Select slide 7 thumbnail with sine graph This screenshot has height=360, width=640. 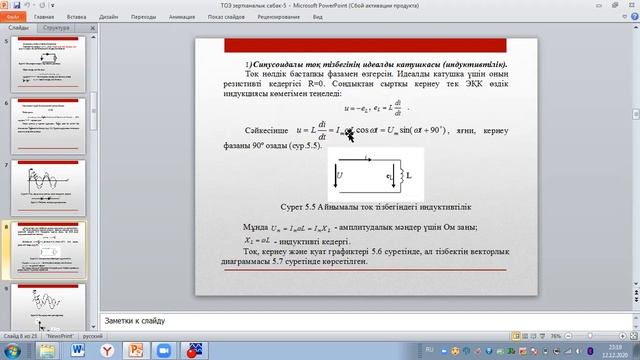48,188
